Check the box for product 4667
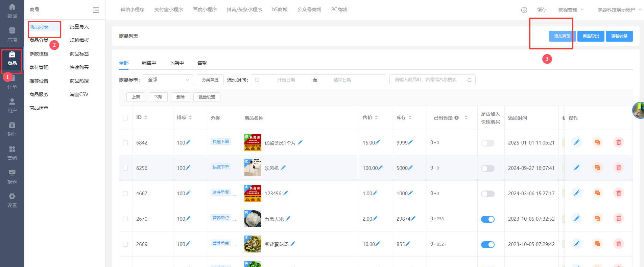Screen dimensions: 644x267 coord(125,194)
